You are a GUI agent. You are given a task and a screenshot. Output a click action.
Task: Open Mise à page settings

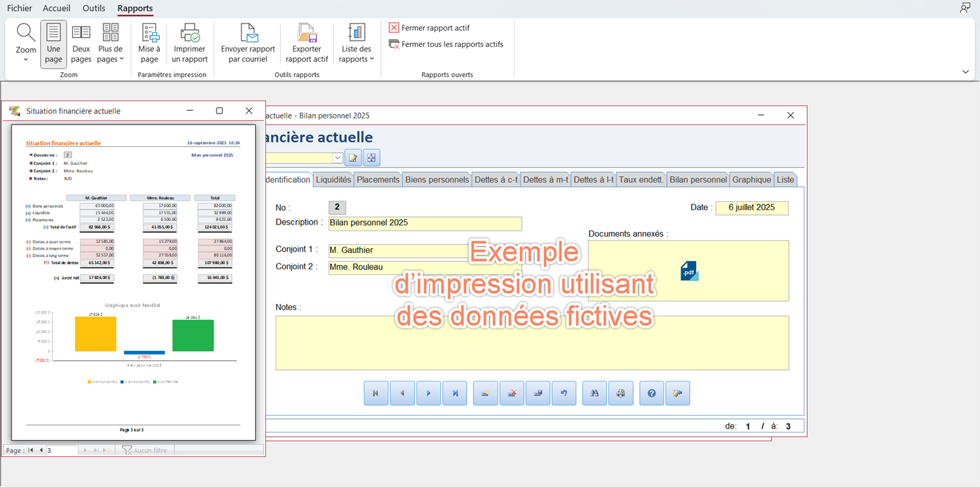point(149,44)
